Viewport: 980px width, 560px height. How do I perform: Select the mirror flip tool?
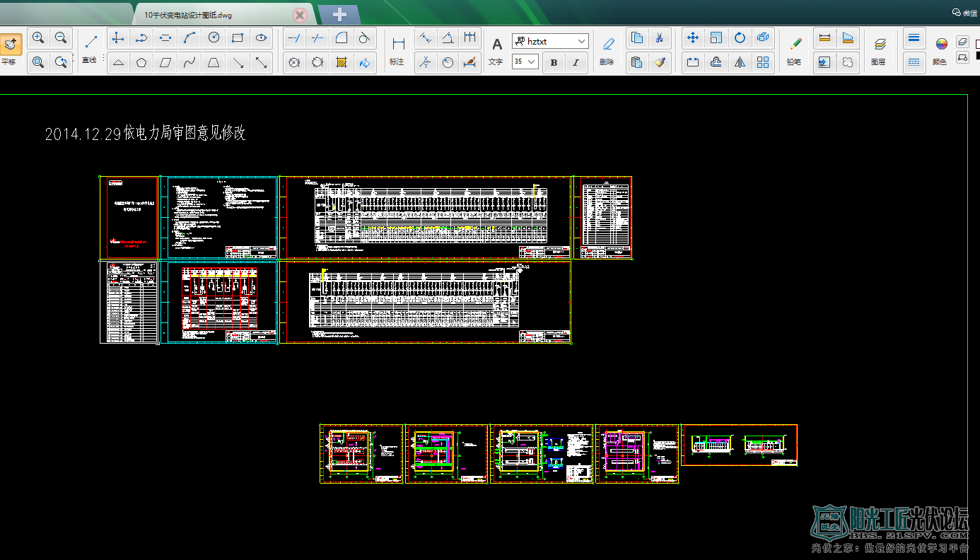pos(740,62)
